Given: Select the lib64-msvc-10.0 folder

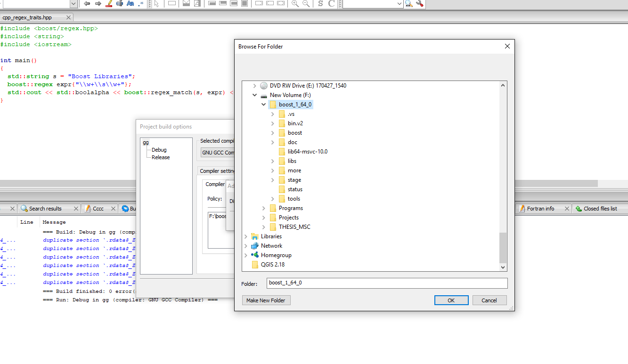Looking at the screenshot, I should (307, 152).
